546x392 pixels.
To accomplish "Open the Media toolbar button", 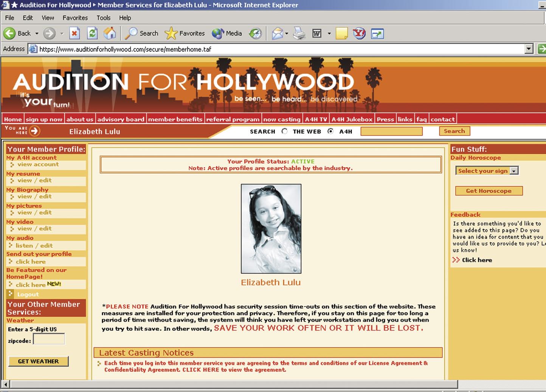I will pos(226,33).
